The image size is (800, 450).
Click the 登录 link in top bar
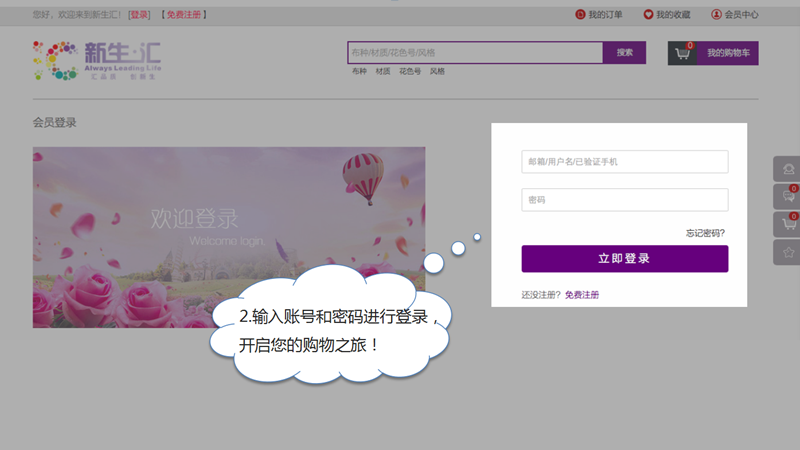coord(139,15)
